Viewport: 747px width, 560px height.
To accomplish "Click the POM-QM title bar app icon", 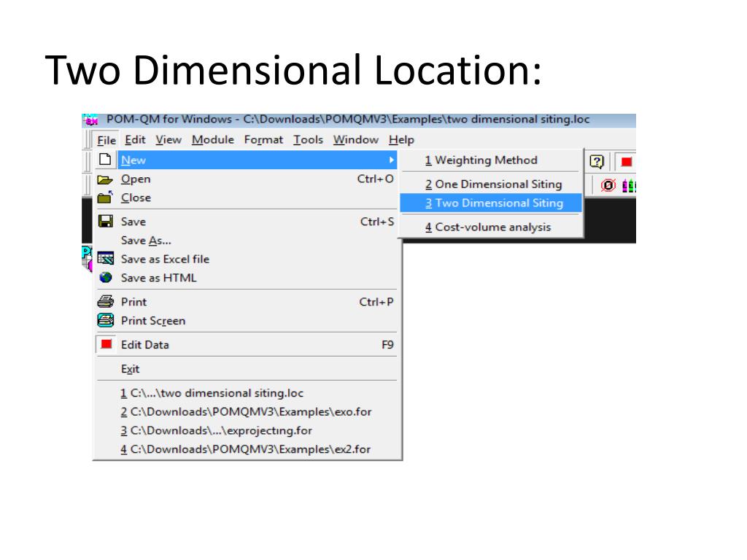I will (90, 120).
